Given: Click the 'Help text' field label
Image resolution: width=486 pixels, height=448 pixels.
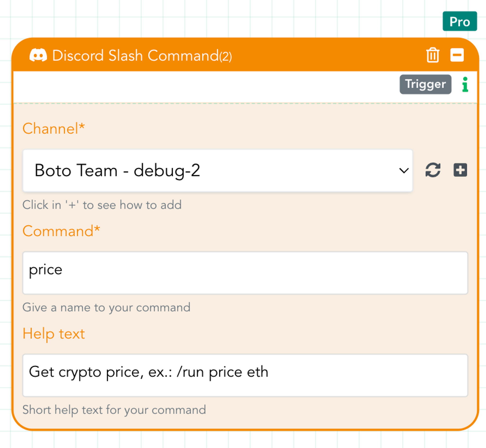Looking at the screenshot, I should pyautogui.click(x=54, y=334).
